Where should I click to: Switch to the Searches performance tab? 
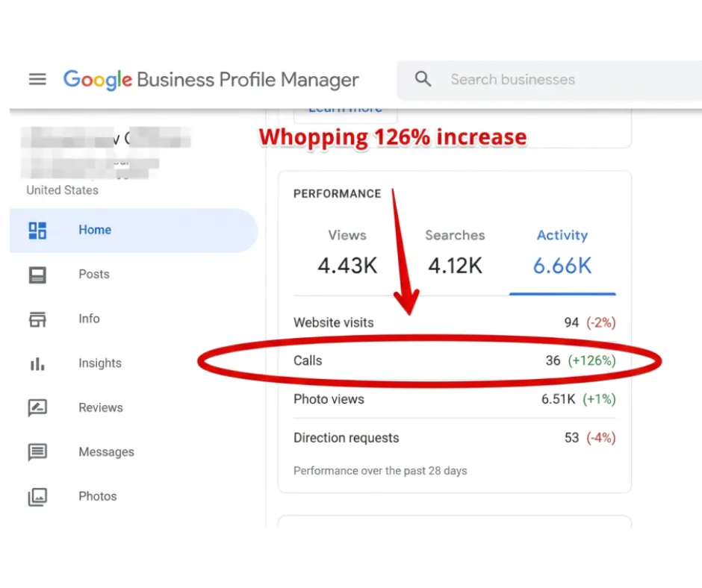coord(455,254)
